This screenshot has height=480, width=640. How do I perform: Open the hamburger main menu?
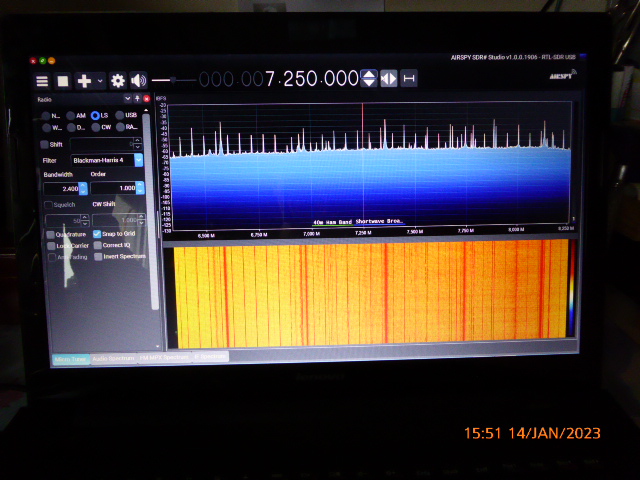point(42,81)
